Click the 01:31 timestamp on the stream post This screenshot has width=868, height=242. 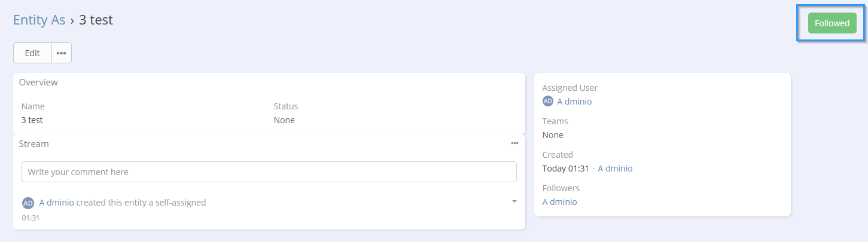[x=31, y=218]
